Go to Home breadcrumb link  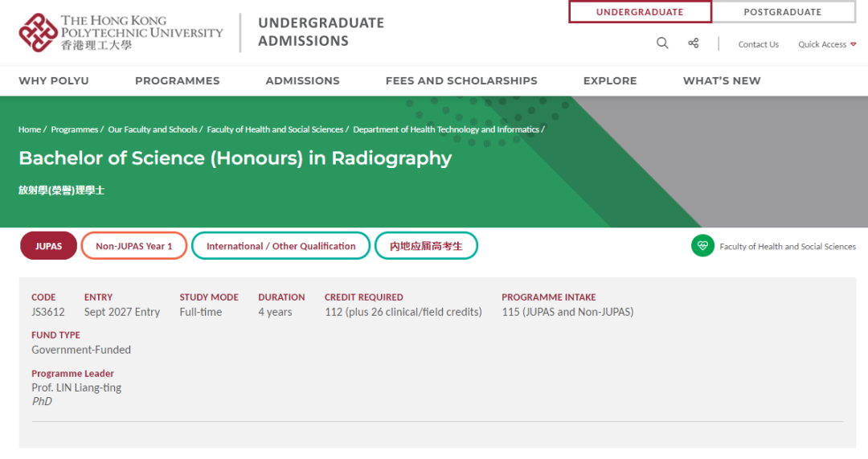(30, 129)
